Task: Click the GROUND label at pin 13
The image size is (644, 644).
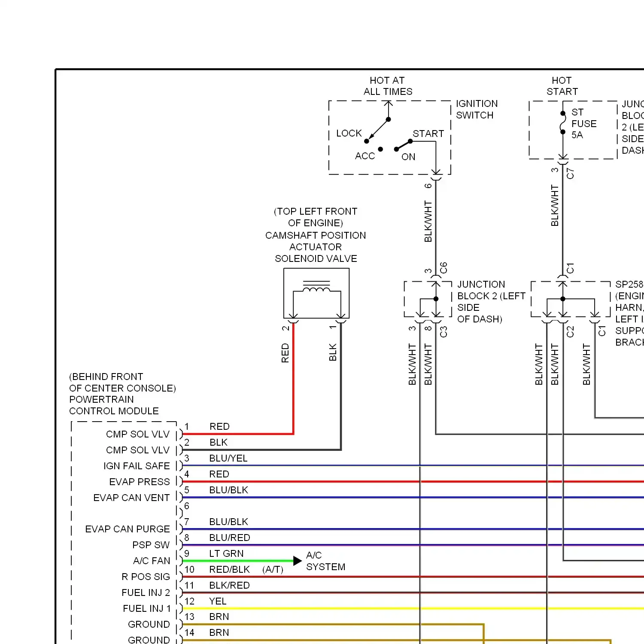Action: pyautogui.click(x=149, y=625)
